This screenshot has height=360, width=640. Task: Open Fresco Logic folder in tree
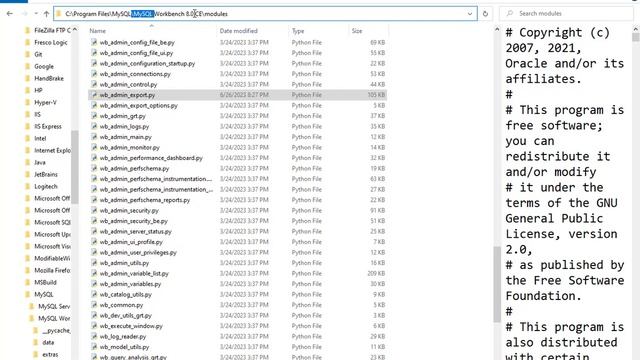coord(51,42)
